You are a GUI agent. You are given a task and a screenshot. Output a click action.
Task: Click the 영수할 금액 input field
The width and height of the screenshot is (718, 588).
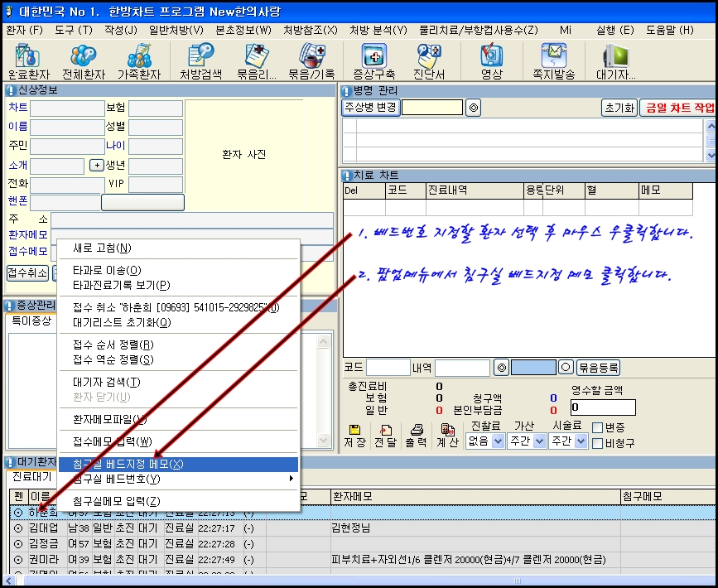click(603, 407)
